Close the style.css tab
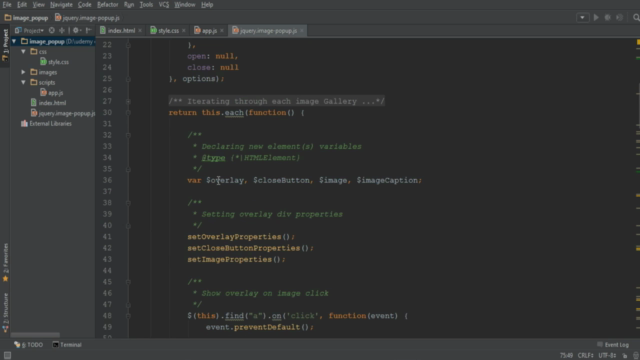Screen dimensions: 640x360 184,31
